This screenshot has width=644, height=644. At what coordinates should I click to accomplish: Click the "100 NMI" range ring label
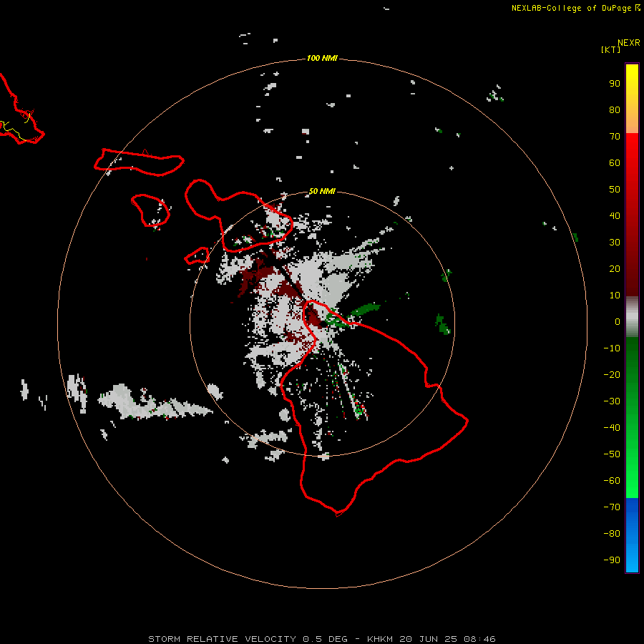(322, 59)
